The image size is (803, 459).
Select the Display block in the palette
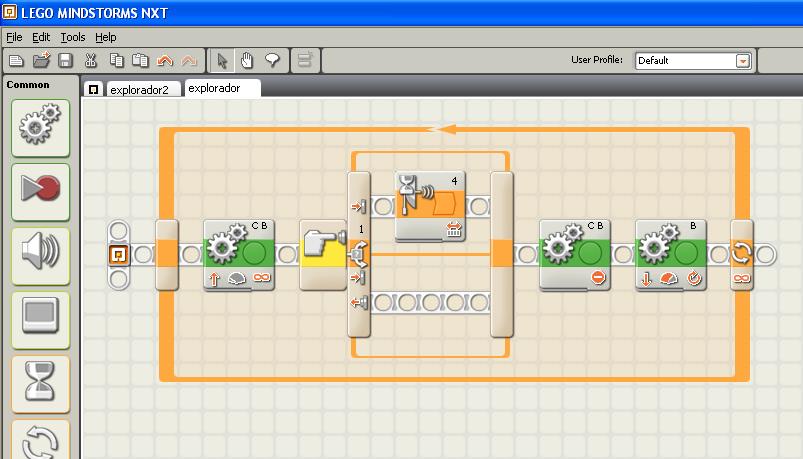[x=40, y=318]
